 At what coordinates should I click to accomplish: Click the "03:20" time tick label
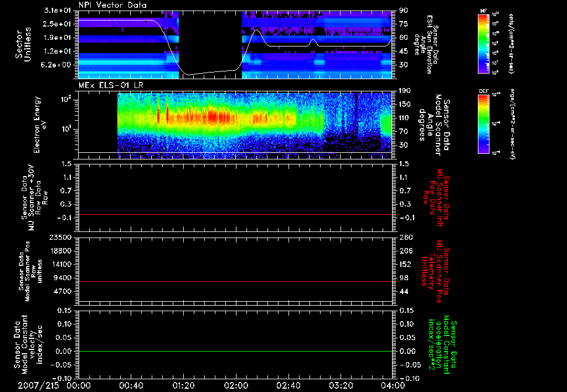(x=341, y=385)
